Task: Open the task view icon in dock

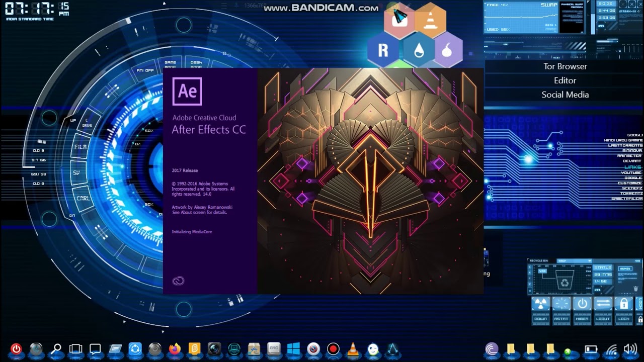Action: pos(75,349)
